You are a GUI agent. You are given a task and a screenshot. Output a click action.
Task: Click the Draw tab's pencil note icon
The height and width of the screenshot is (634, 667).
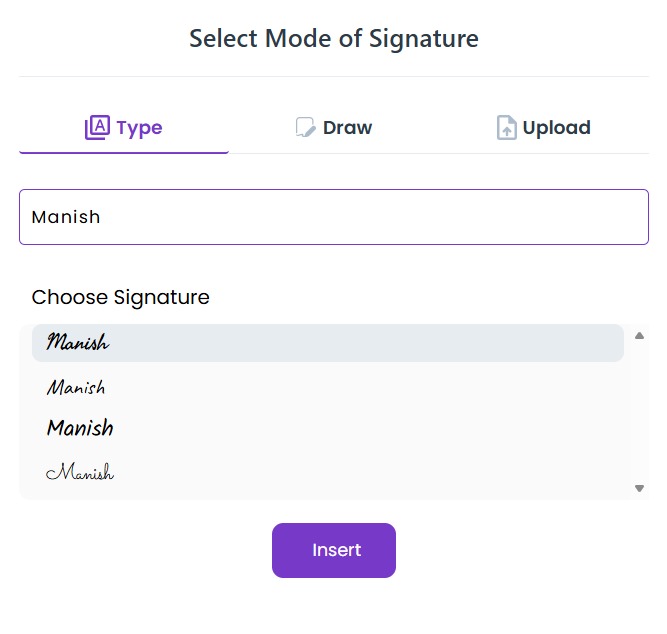[x=305, y=128]
